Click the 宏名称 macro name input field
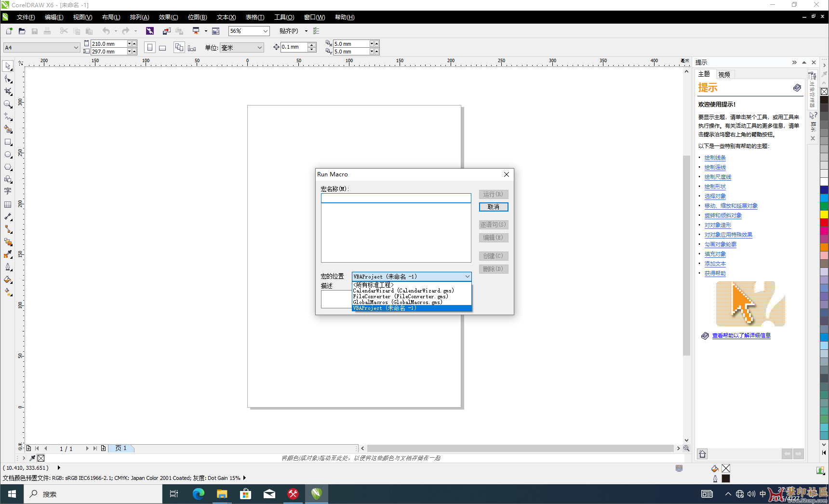The width and height of the screenshot is (829, 504). click(396, 198)
